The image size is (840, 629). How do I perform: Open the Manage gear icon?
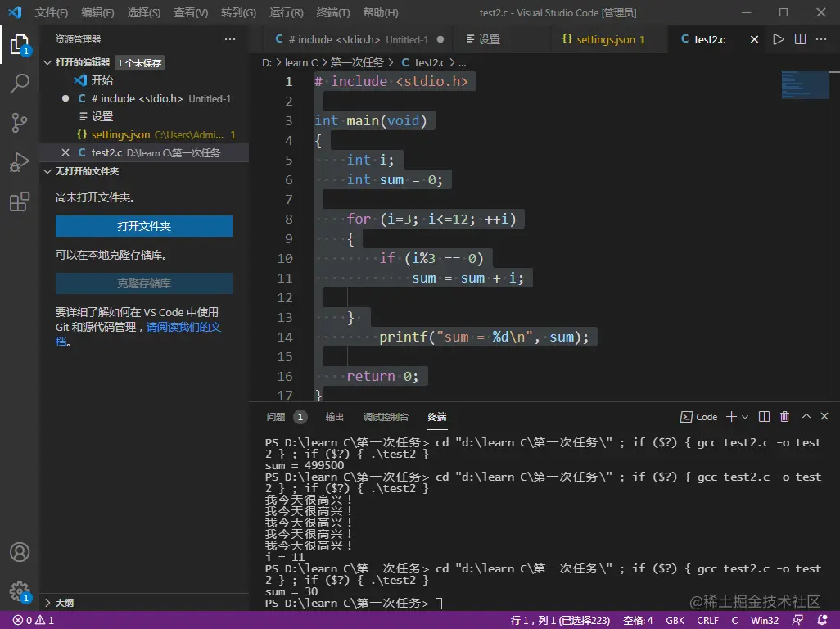20,591
